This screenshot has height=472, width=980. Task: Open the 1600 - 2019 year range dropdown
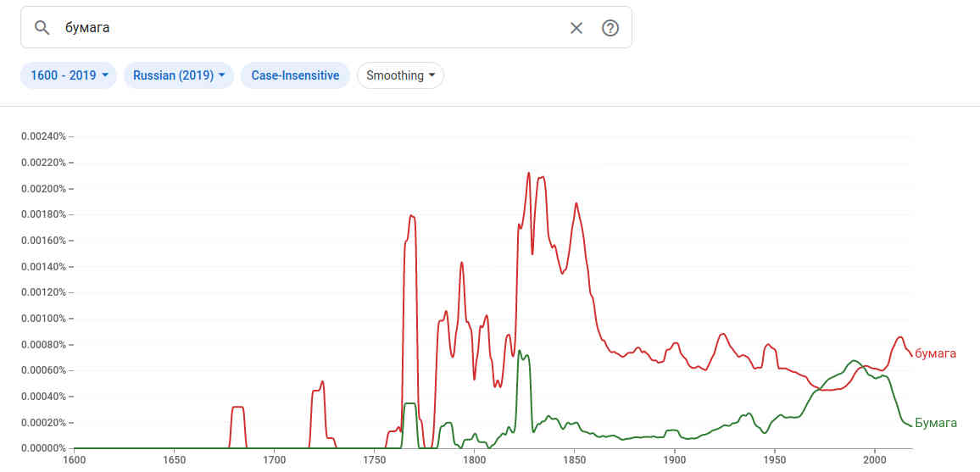pos(69,75)
